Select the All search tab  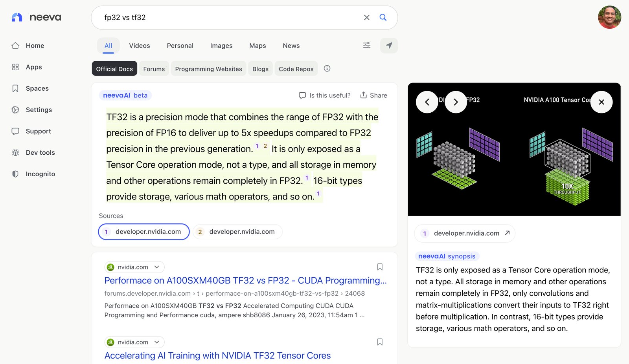[109, 46]
